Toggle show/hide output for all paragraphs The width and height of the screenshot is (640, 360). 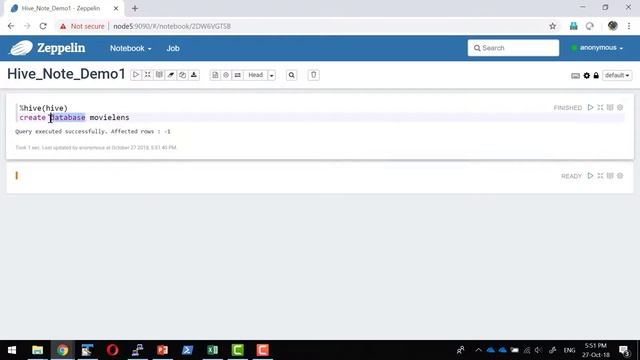click(159, 75)
